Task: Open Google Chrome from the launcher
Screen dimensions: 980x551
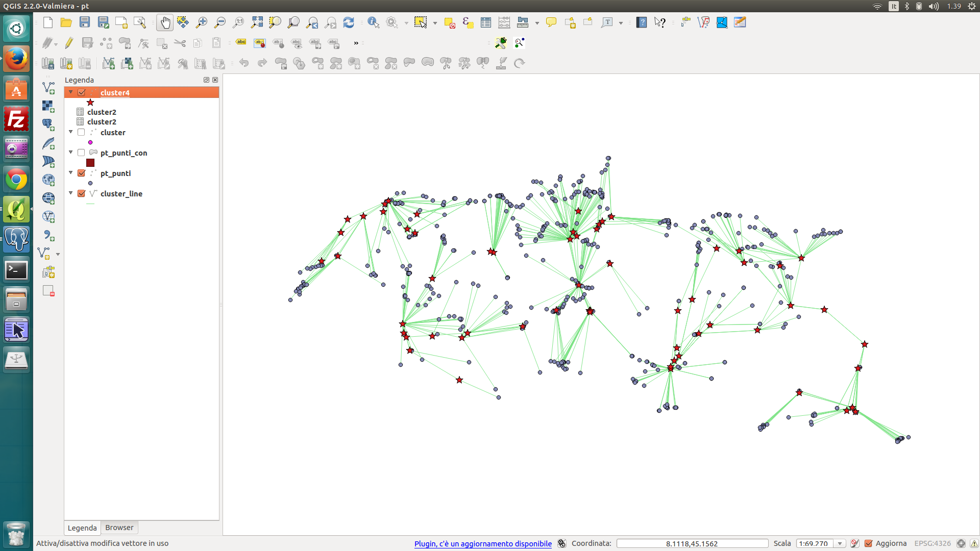Action: point(16,179)
